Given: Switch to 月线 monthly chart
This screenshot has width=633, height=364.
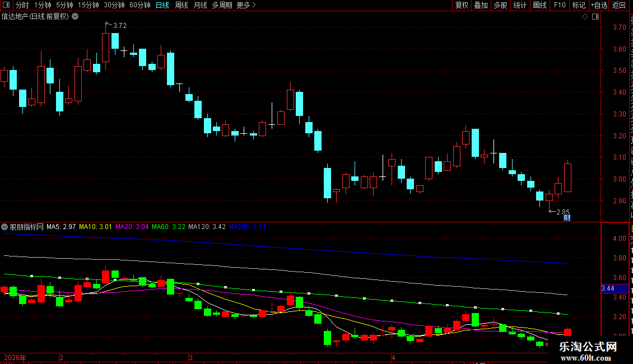Looking at the screenshot, I should point(200,5).
